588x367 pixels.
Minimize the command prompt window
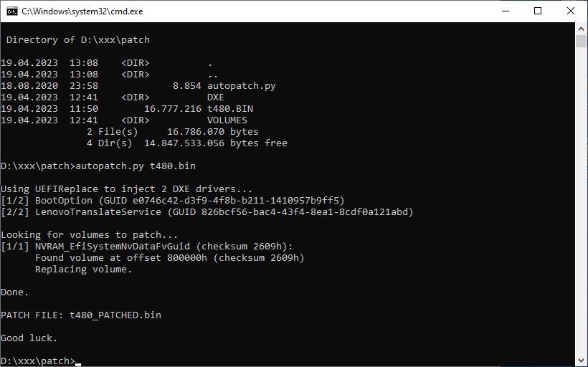(504, 11)
